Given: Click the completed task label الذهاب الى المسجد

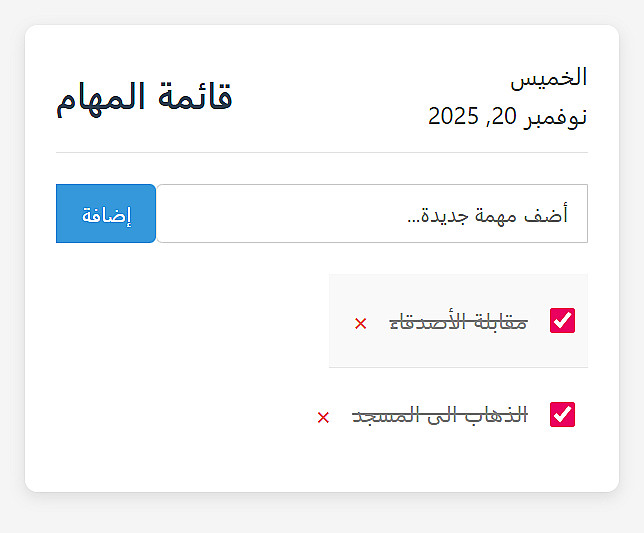Looking at the screenshot, I should [439, 416].
